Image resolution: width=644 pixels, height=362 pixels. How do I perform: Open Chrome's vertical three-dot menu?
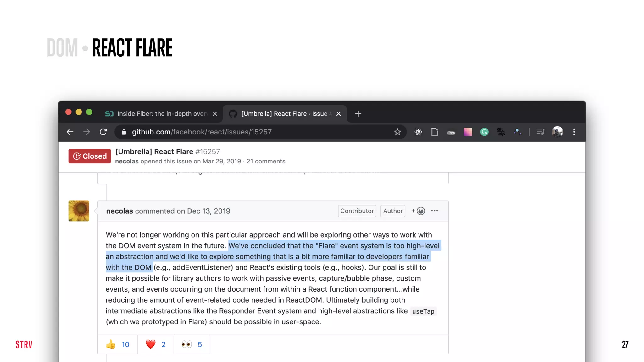click(574, 132)
